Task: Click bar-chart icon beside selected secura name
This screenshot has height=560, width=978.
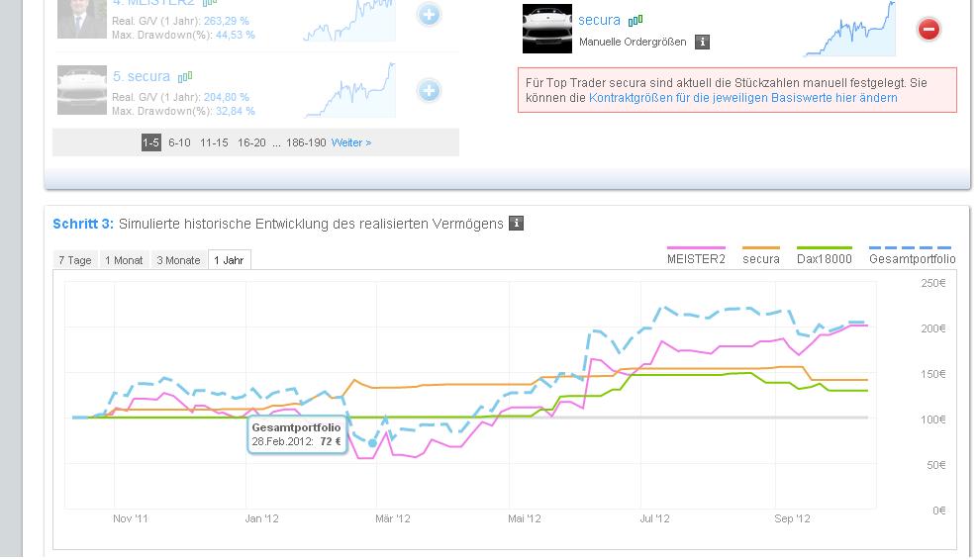Action: coord(636,20)
